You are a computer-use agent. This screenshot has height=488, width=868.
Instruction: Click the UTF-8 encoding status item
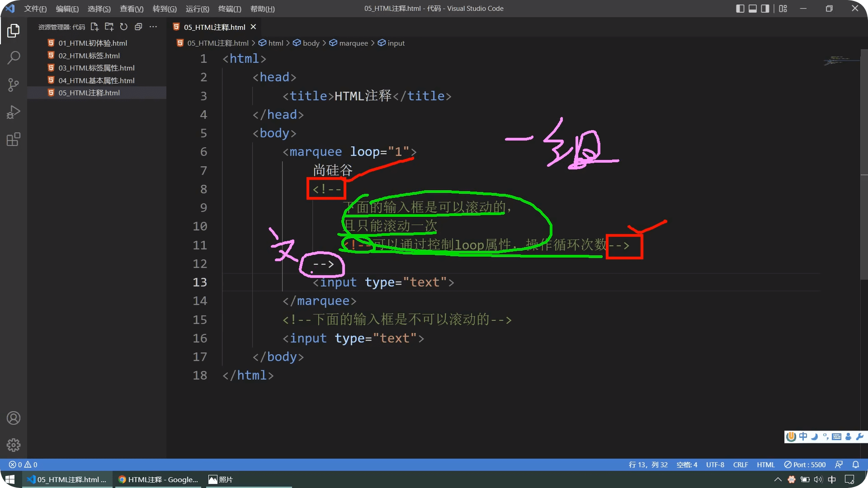[715, 465]
